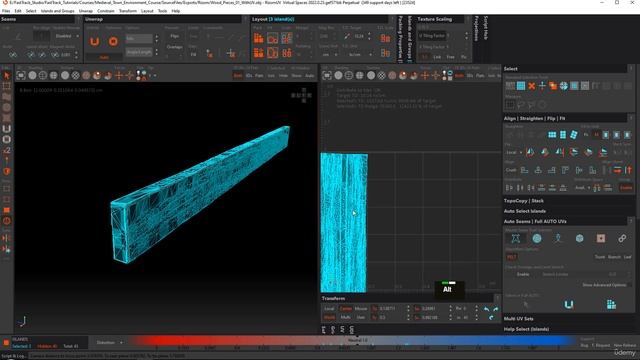Click the New Release link at bottom right
This screenshot has height=360, width=640.
click(x=624, y=345)
